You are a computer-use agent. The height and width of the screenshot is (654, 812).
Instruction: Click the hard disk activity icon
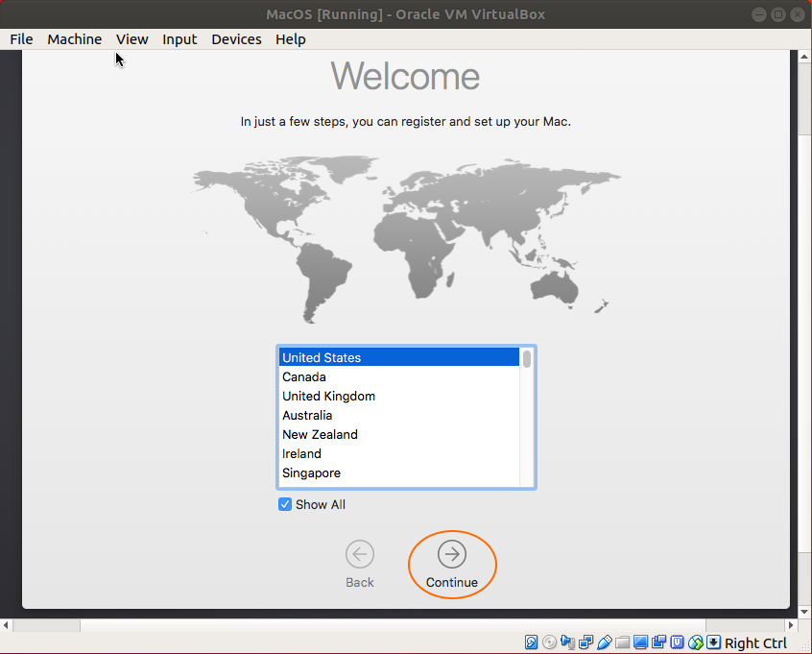[531, 642]
